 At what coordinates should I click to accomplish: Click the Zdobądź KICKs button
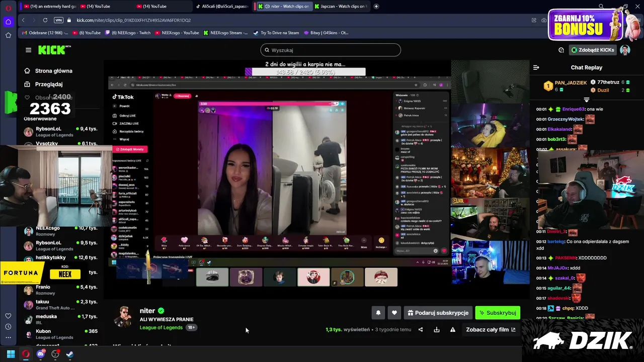click(593, 50)
